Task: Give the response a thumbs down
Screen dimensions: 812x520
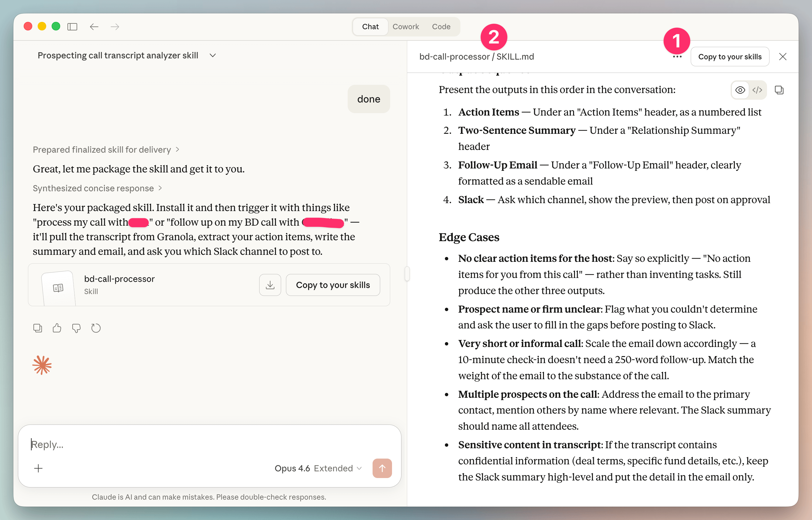Action: click(x=77, y=328)
